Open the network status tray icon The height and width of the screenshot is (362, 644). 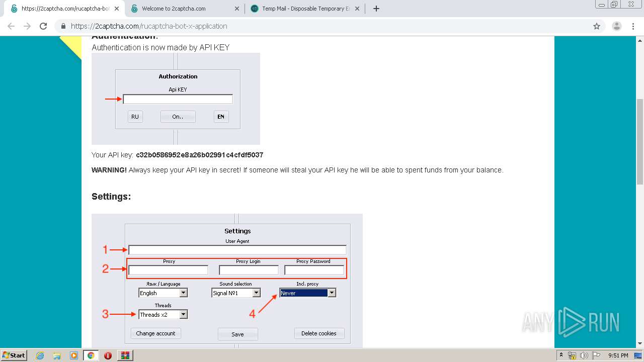572,355
